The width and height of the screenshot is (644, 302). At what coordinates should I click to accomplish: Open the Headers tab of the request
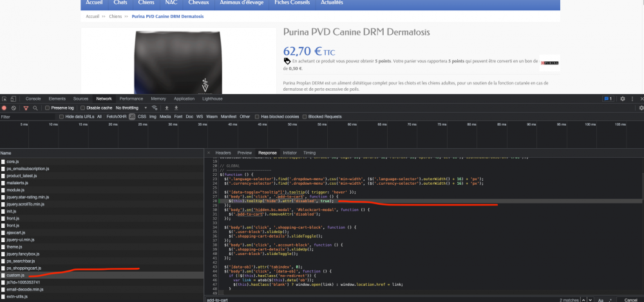pos(223,153)
